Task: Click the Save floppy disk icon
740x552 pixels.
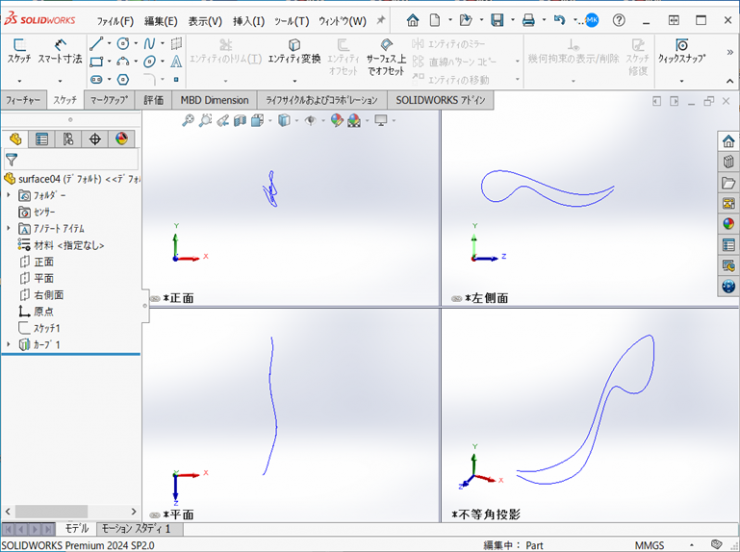Action: [497, 20]
